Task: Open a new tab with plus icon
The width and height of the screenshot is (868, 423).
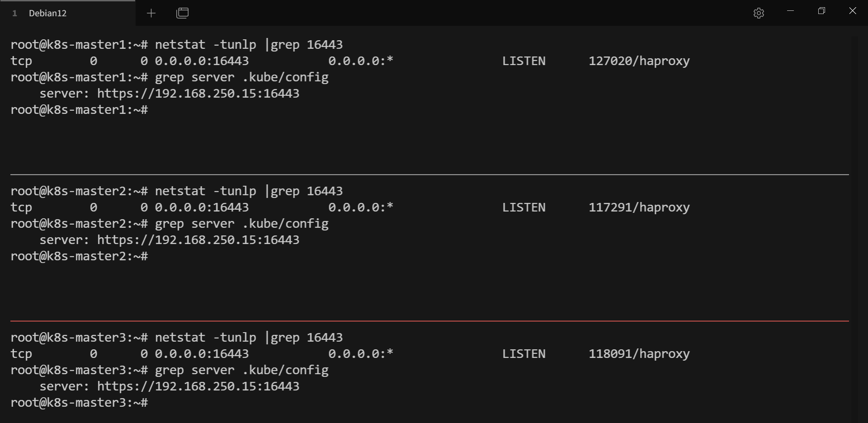Action: (151, 13)
